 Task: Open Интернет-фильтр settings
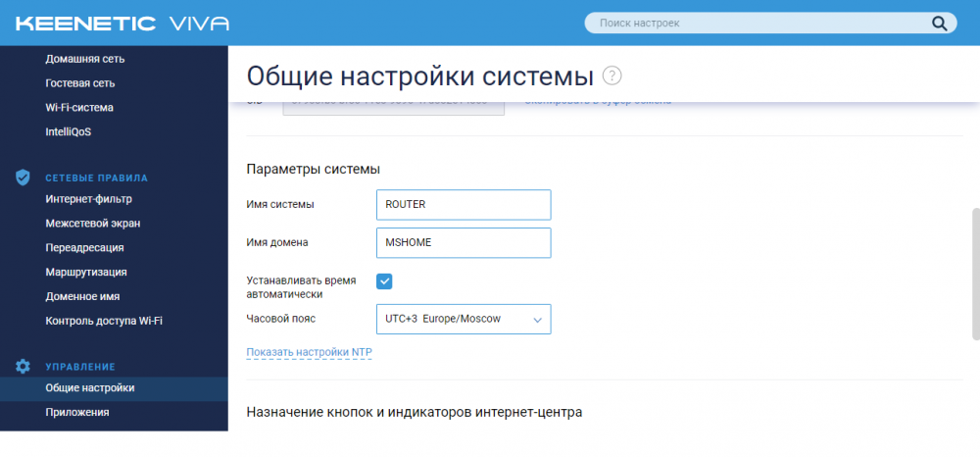point(88,199)
